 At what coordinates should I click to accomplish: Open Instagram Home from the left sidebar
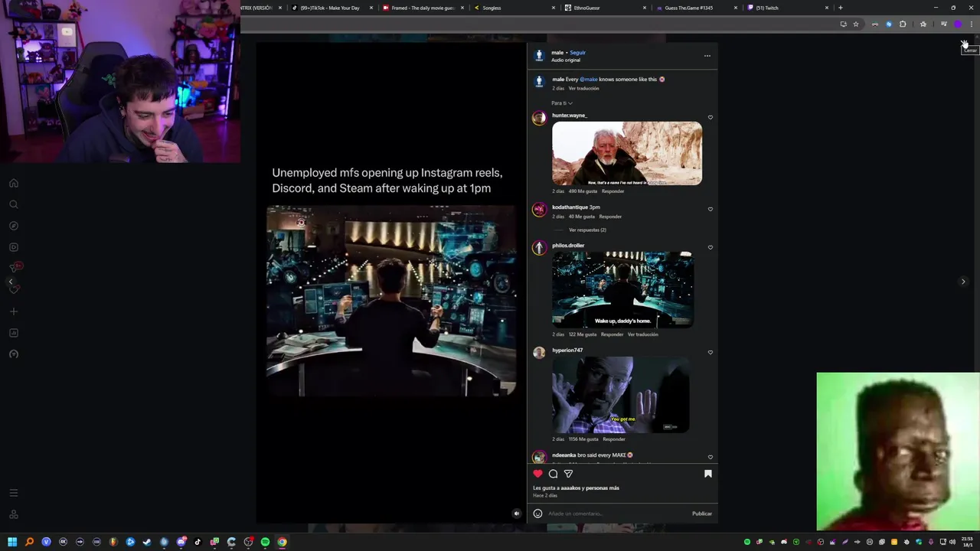13,183
